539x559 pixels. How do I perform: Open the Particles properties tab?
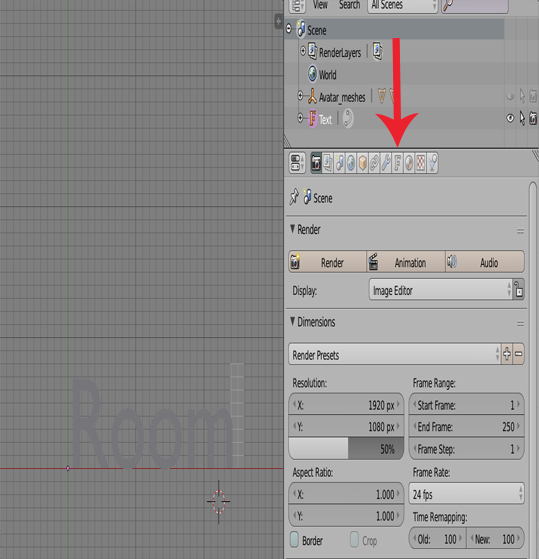point(432,163)
